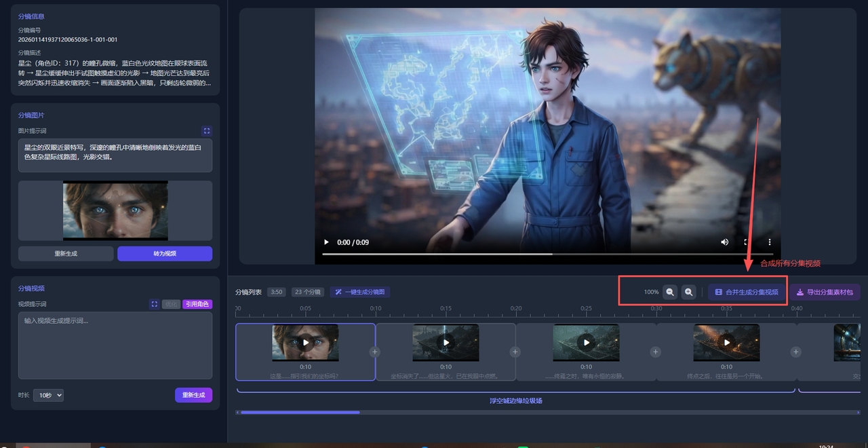Click 引用角色 to reference a character
868x448 pixels.
197,304
